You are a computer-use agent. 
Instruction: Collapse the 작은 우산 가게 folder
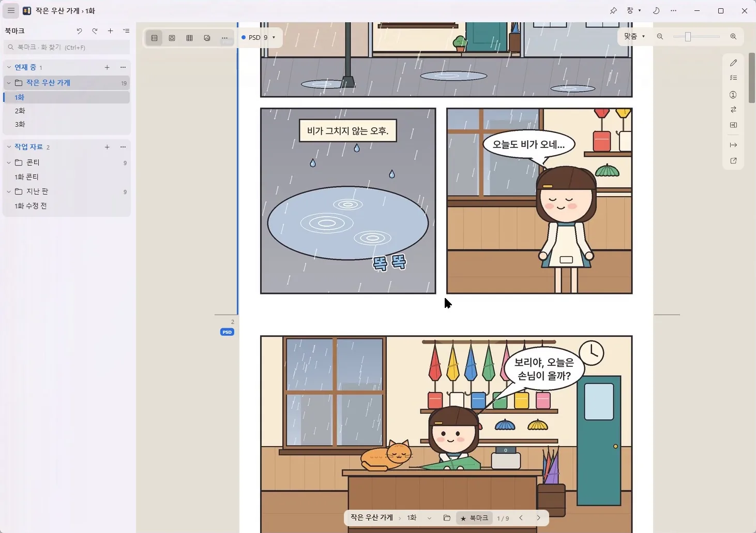click(9, 83)
